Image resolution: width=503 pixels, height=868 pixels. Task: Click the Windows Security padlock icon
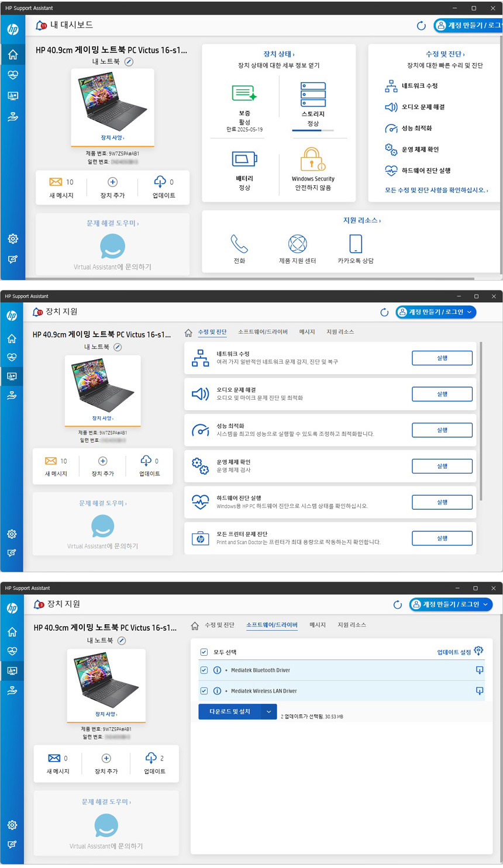click(x=312, y=159)
